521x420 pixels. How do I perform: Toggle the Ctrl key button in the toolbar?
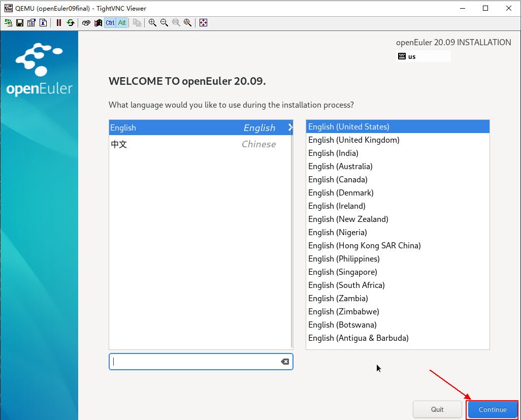click(x=110, y=23)
